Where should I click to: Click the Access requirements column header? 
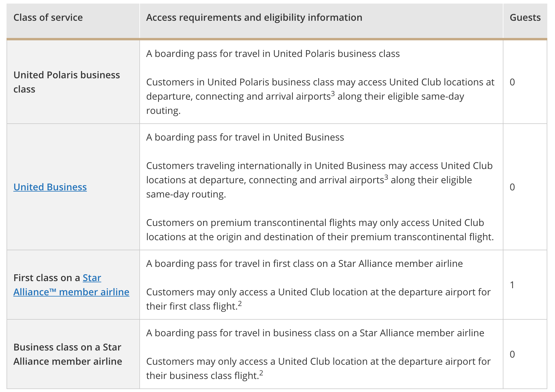254,17
